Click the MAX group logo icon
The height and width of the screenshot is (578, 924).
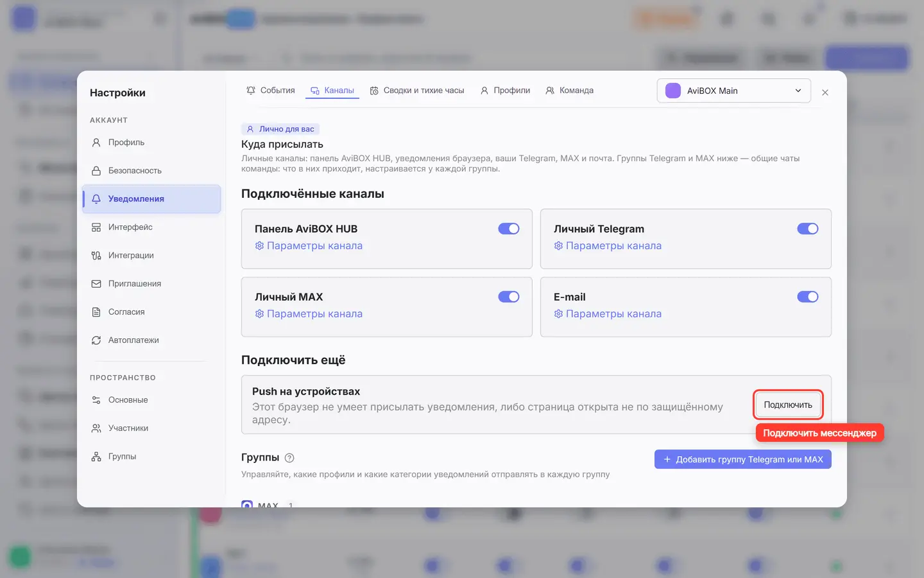click(x=247, y=505)
